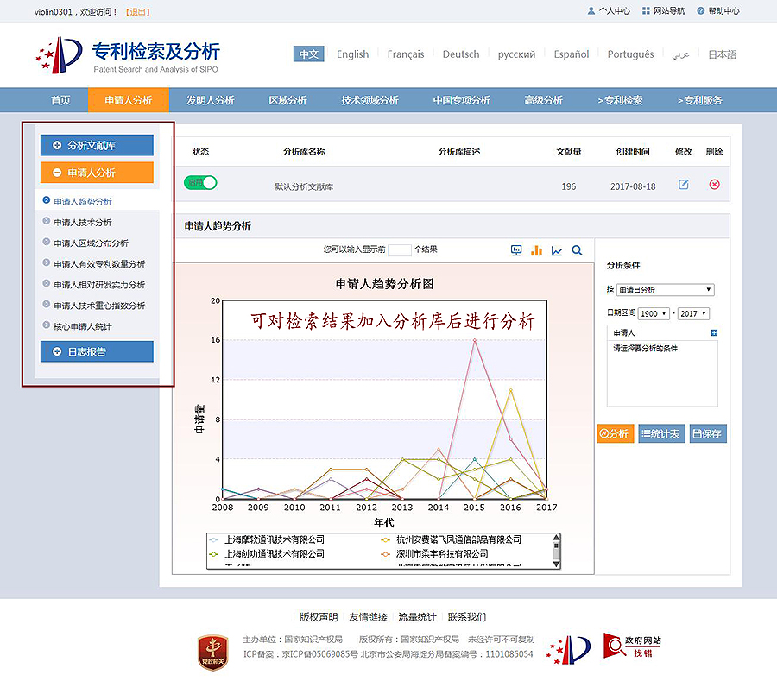Open 技术领域分析 navigation tab
777x700 pixels.
coord(370,101)
